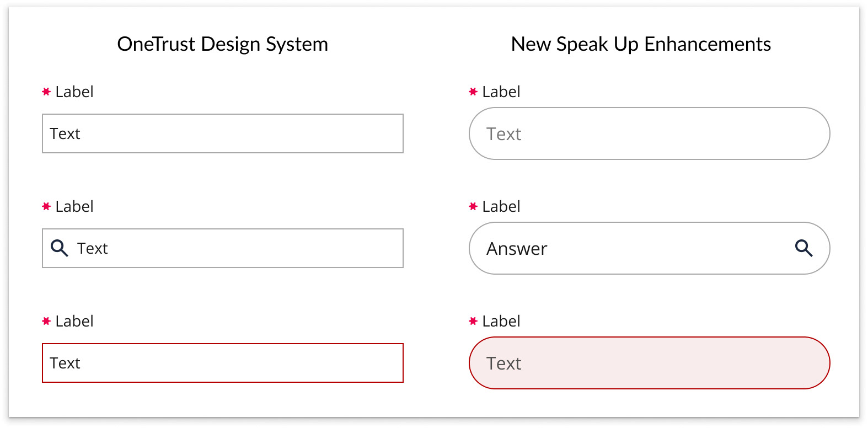Click the asterisk above the first rounded gray Text field
Viewport: 868px width, 428px height.
(x=473, y=92)
